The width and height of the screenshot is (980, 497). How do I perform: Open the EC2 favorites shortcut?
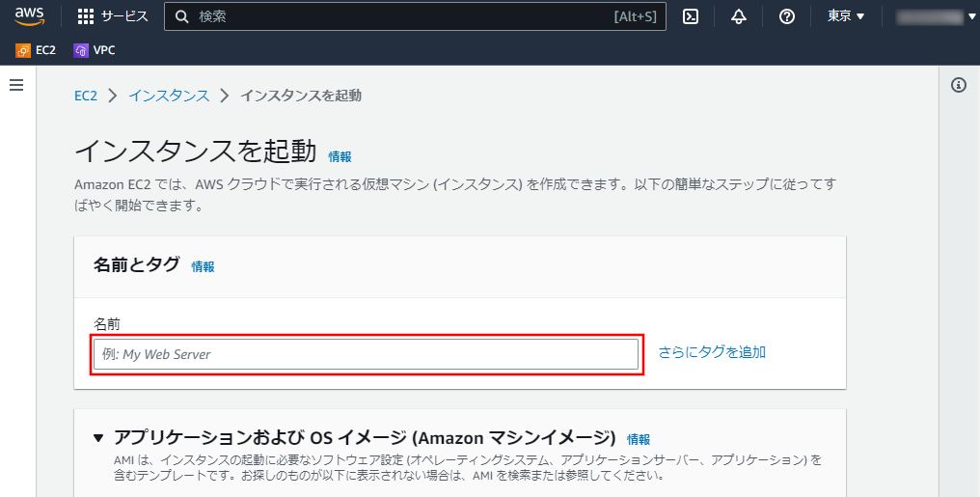(36, 50)
